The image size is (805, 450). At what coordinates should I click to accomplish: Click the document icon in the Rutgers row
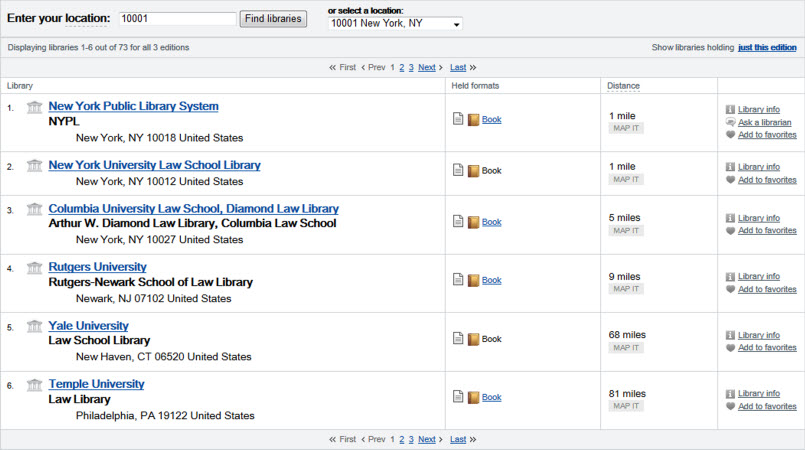[458, 279]
